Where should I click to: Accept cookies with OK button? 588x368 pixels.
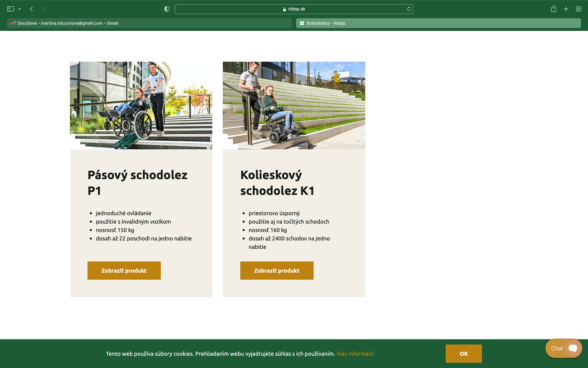pyautogui.click(x=463, y=354)
